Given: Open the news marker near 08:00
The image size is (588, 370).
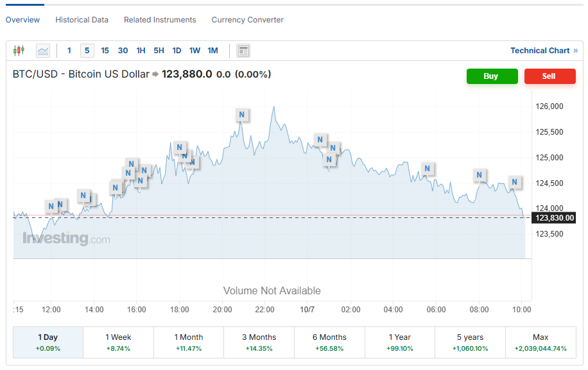Looking at the screenshot, I should pyautogui.click(x=479, y=175).
